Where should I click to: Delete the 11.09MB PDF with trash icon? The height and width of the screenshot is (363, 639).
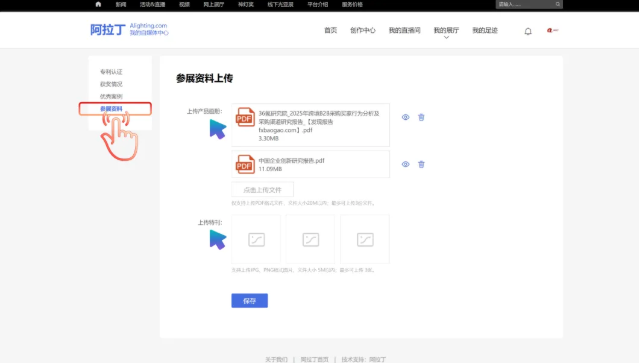(421, 164)
